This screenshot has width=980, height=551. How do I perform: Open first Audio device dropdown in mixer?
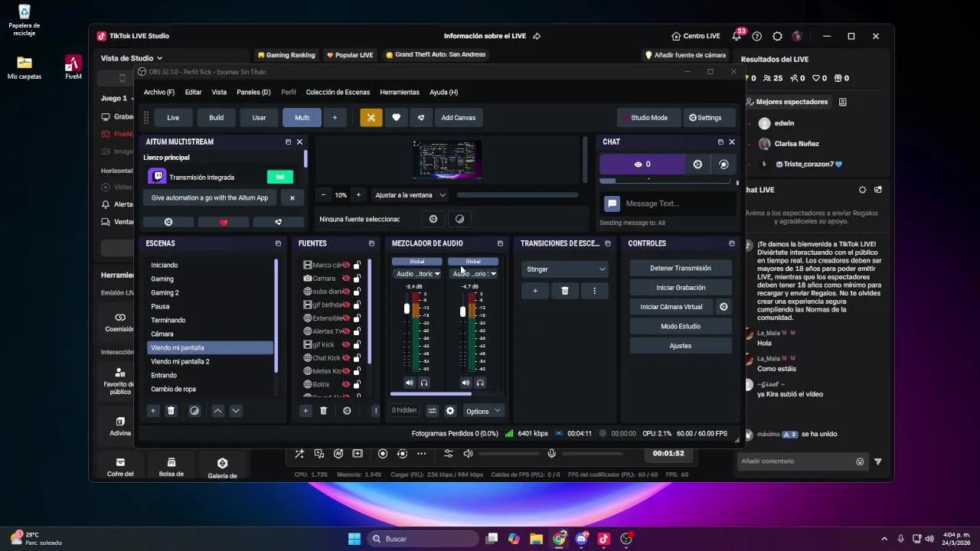click(417, 274)
